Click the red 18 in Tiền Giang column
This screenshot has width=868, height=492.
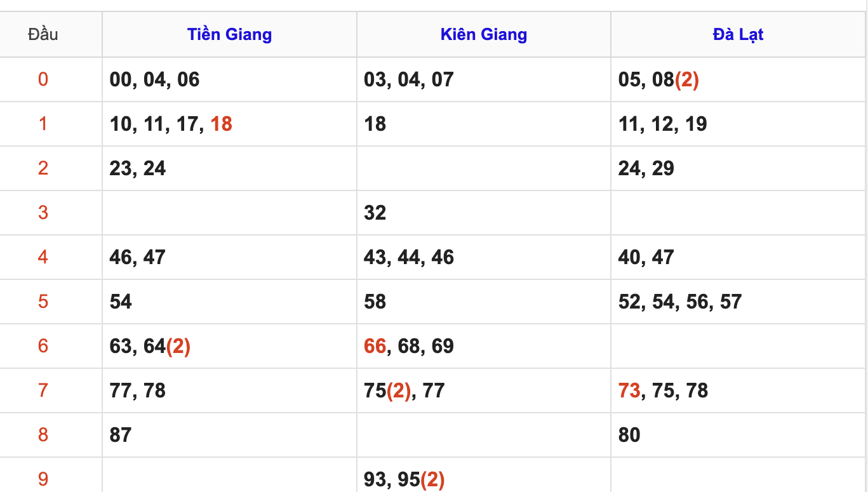point(222,124)
